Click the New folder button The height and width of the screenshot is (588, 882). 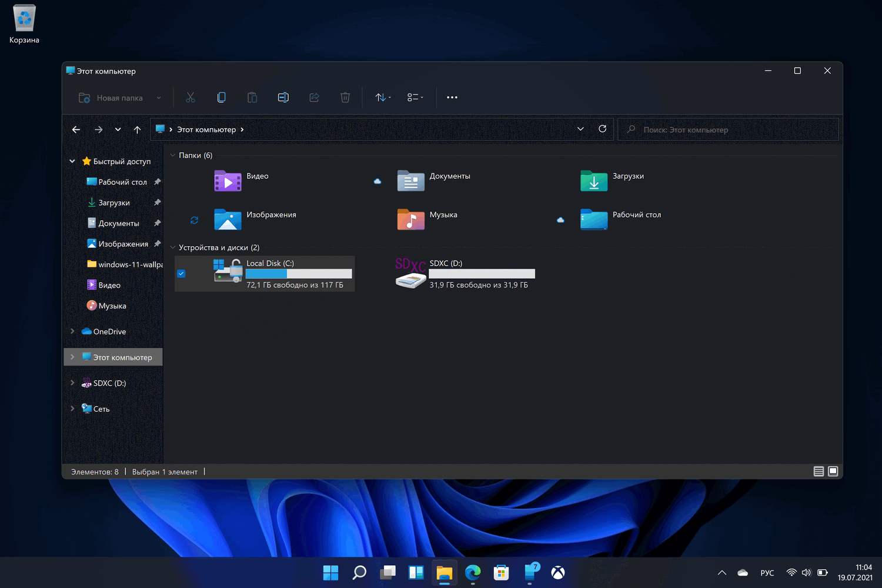pos(111,98)
